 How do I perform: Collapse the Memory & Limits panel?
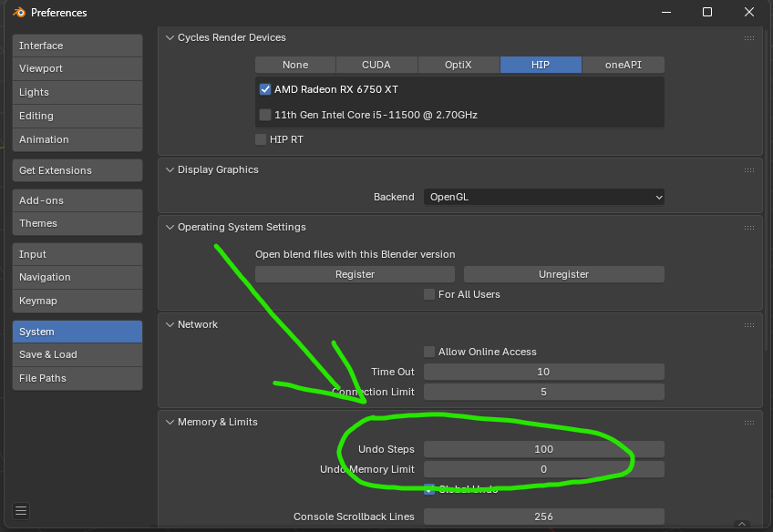(x=170, y=422)
